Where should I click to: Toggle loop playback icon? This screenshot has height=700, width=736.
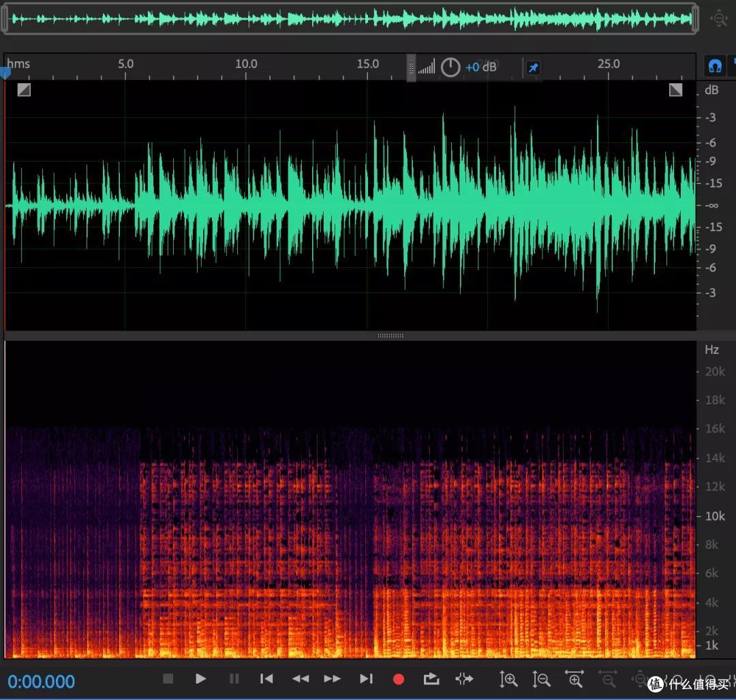431,679
